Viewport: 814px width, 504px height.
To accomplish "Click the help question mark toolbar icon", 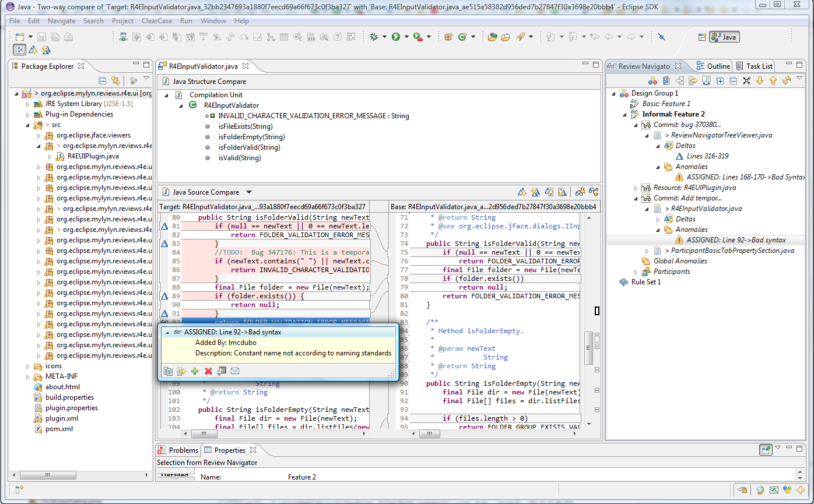I will click(x=338, y=37).
